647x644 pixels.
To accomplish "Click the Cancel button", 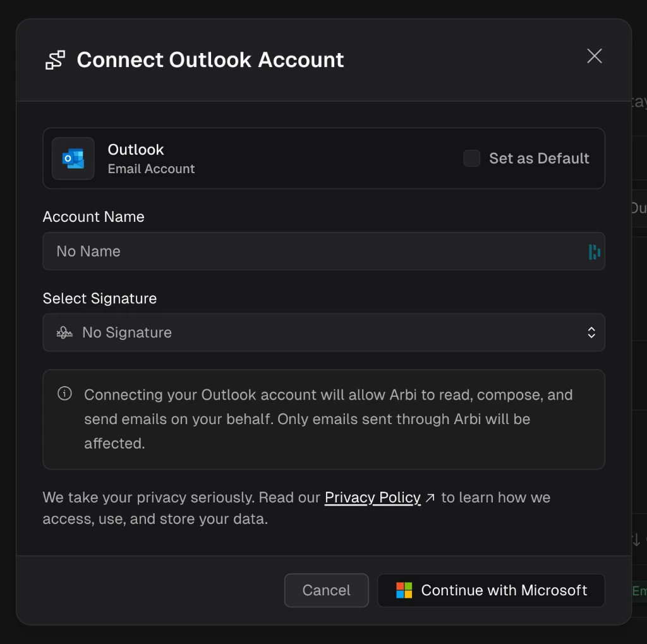I will coord(327,590).
